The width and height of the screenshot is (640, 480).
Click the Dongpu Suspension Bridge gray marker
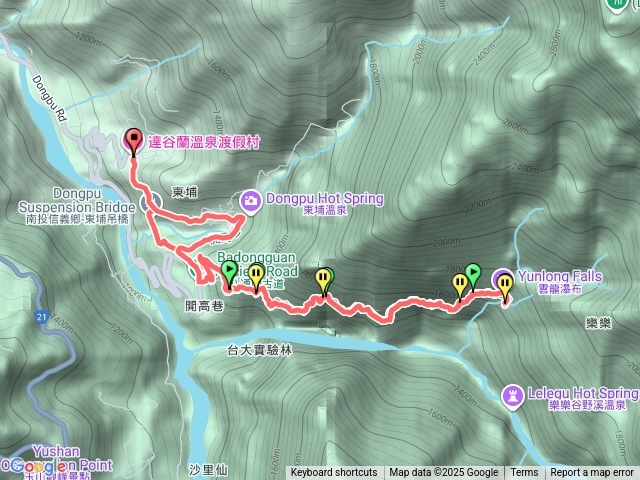tap(151, 203)
